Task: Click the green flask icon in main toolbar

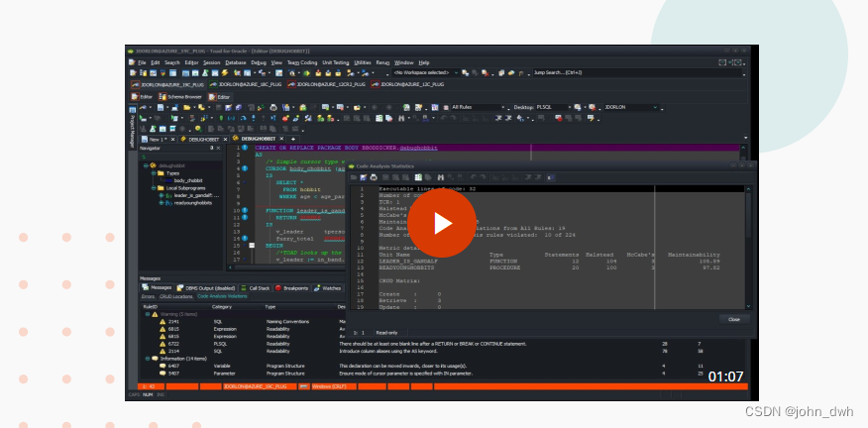Action: click(x=205, y=73)
